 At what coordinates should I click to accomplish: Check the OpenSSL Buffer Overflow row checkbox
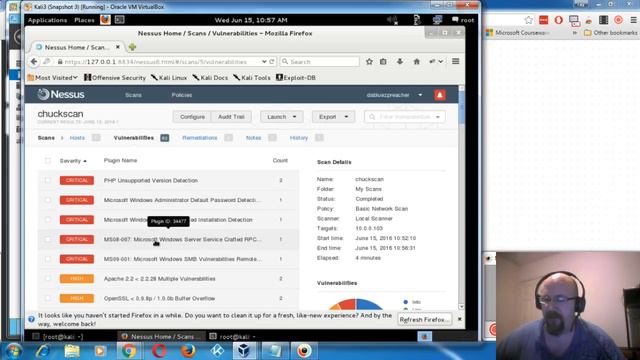[48, 298]
